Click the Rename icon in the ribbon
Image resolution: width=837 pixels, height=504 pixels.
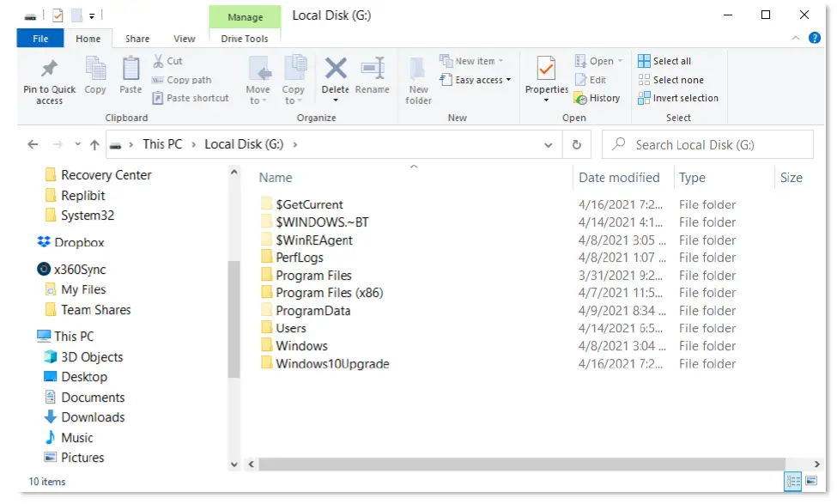372,70
